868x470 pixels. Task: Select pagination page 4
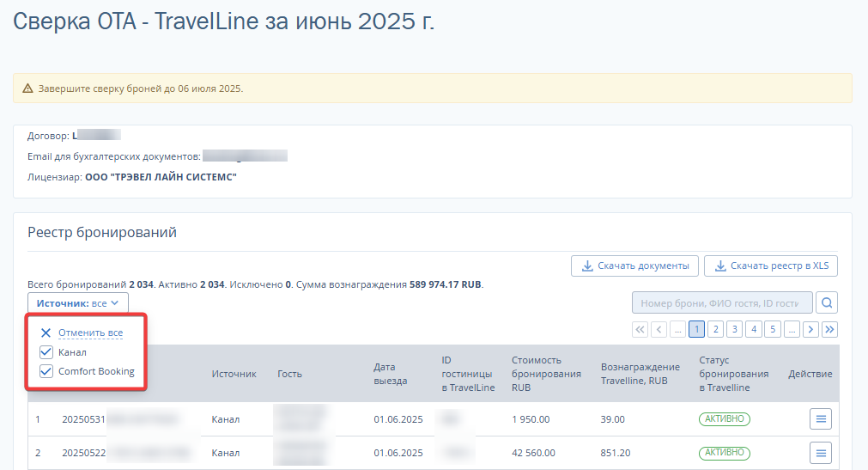coord(754,329)
